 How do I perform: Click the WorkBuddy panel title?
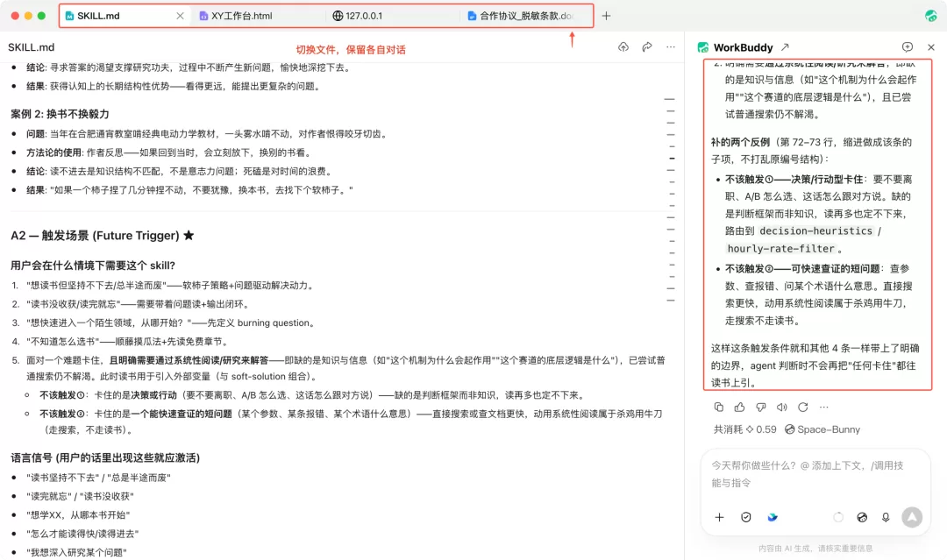(743, 47)
